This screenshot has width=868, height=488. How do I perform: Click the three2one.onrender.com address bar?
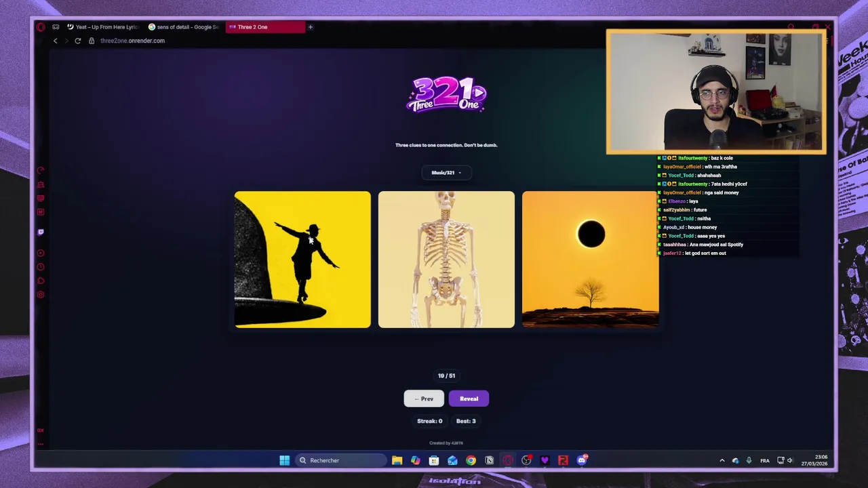[x=132, y=41]
